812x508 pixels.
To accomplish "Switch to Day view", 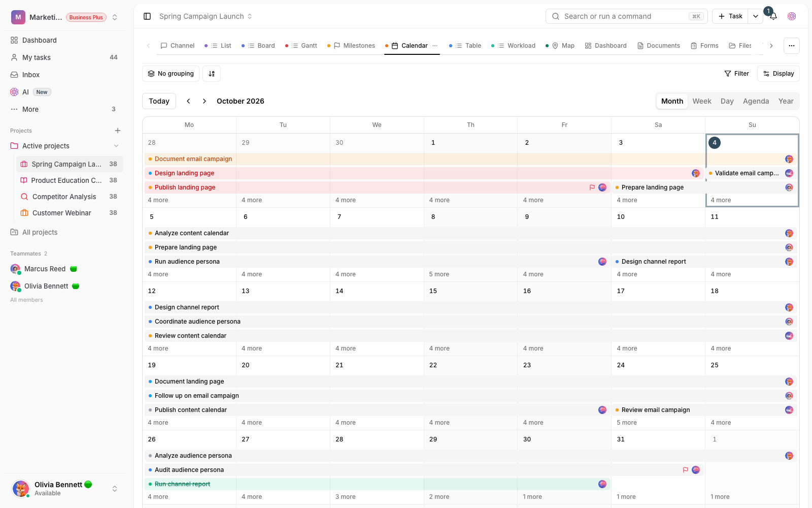I will click(727, 101).
